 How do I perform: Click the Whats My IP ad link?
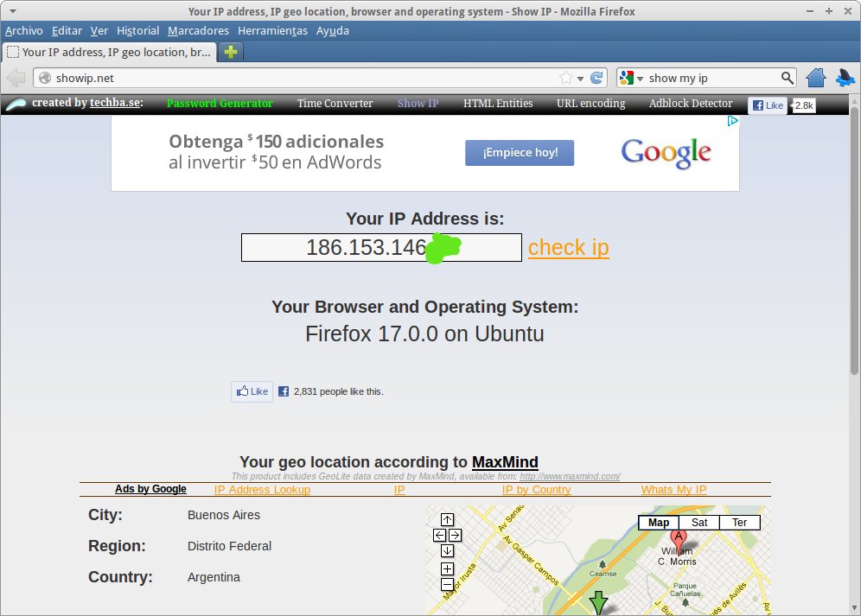point(673,489)
